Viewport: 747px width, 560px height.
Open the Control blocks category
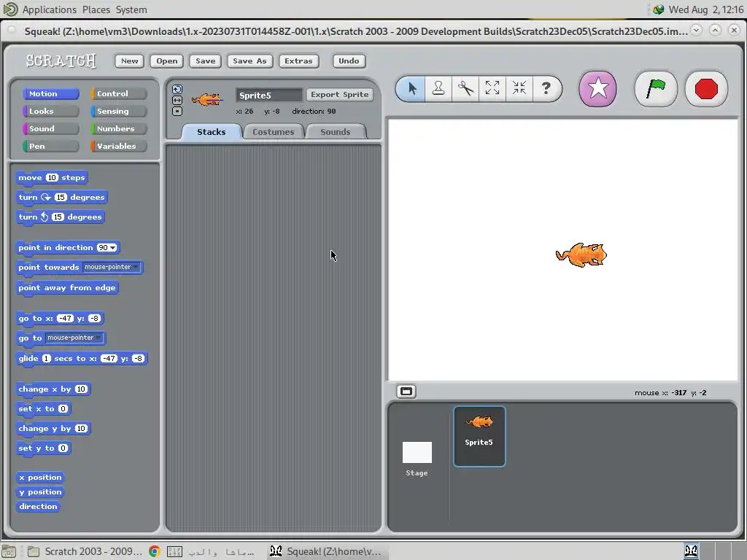point(119,94)
